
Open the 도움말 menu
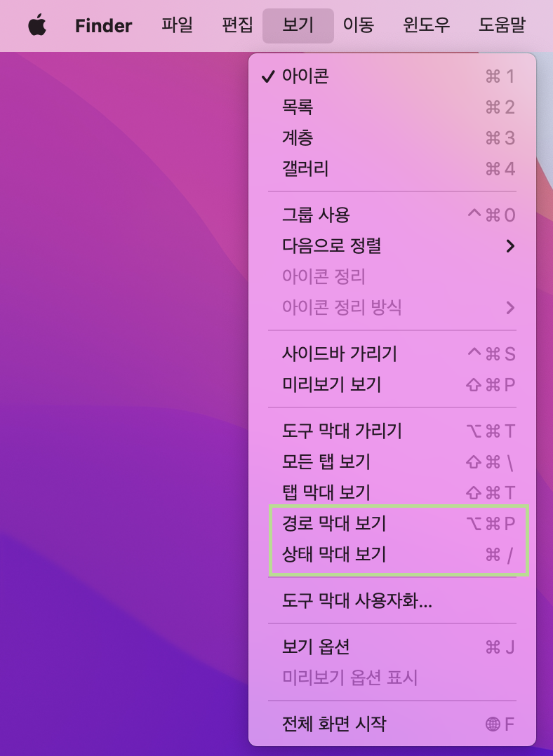point(502,25)
